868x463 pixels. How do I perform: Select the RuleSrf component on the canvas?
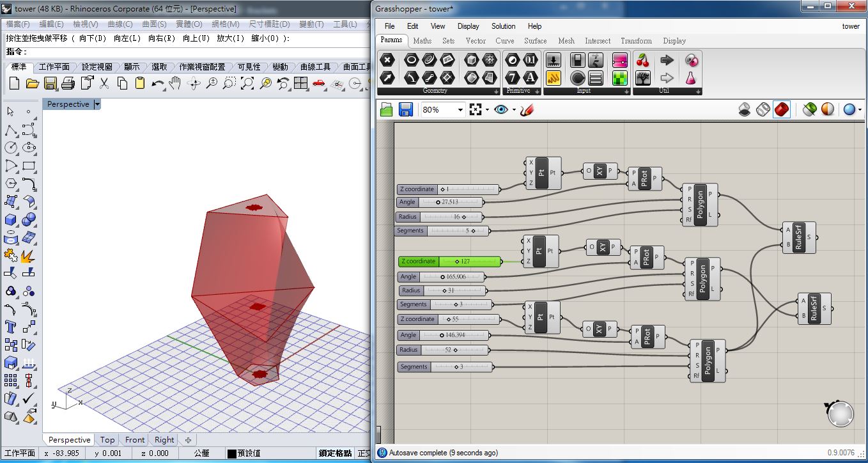point(799,238)
